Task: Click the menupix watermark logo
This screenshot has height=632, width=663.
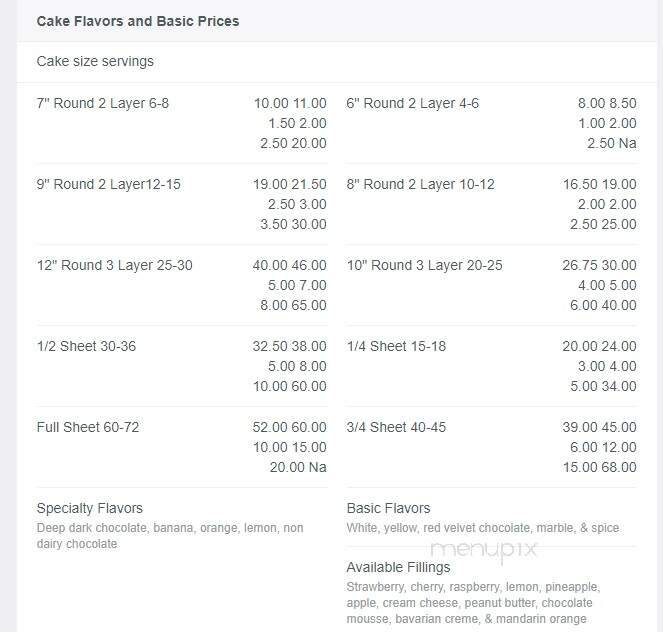Action: point(484,550)
